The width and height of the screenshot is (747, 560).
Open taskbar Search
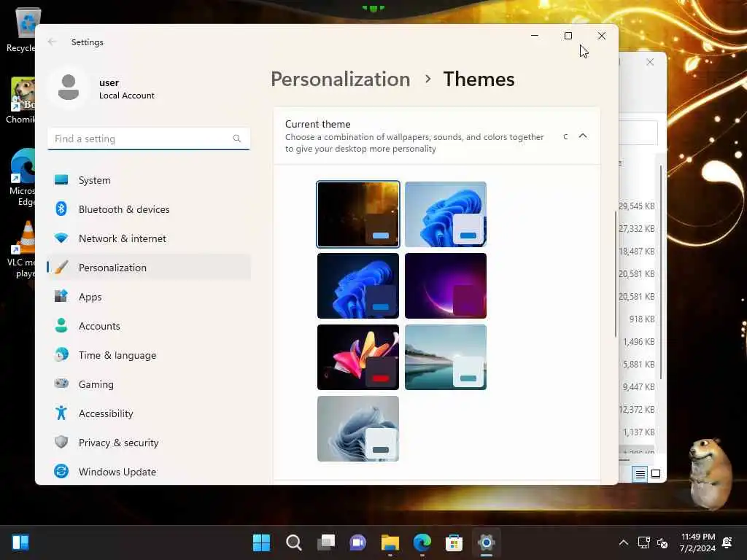(293, 542)
